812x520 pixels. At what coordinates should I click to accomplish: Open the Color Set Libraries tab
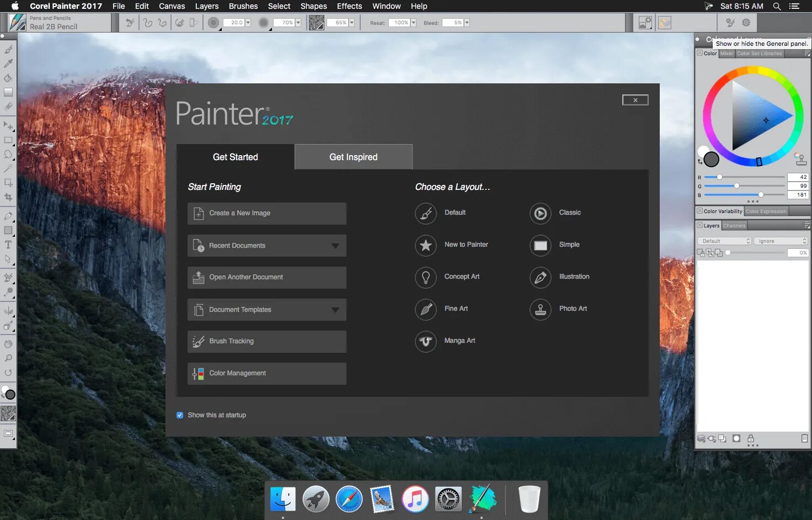coord(759,54)
